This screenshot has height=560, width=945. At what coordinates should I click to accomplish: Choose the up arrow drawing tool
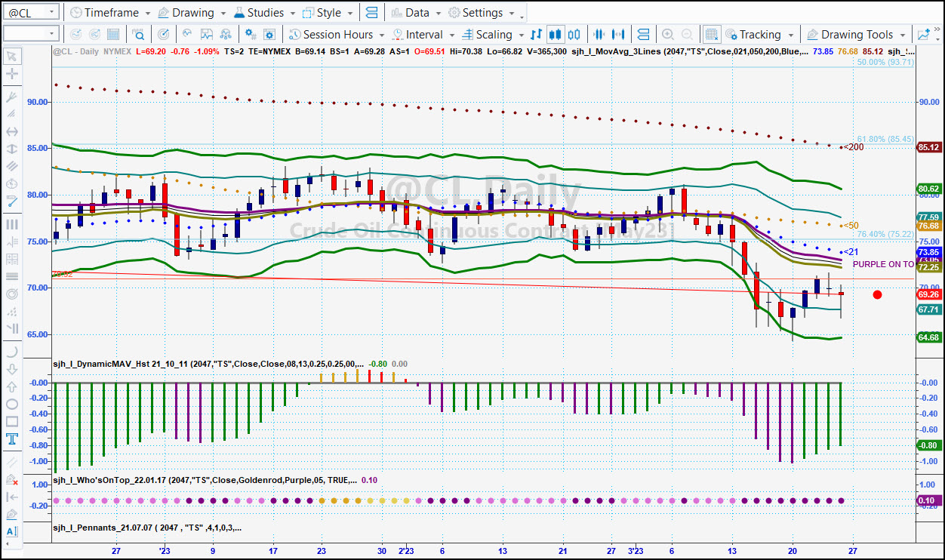(12, 386)
